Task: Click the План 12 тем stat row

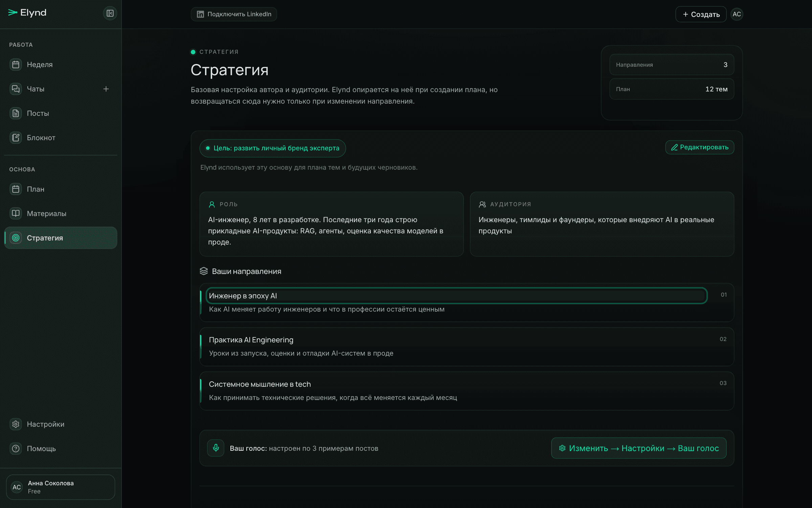Action: (x=672, y=89)
